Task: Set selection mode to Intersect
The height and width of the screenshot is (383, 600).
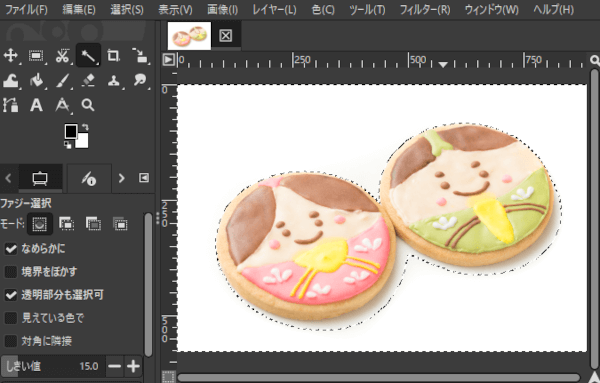Action: tap(120, 224)
